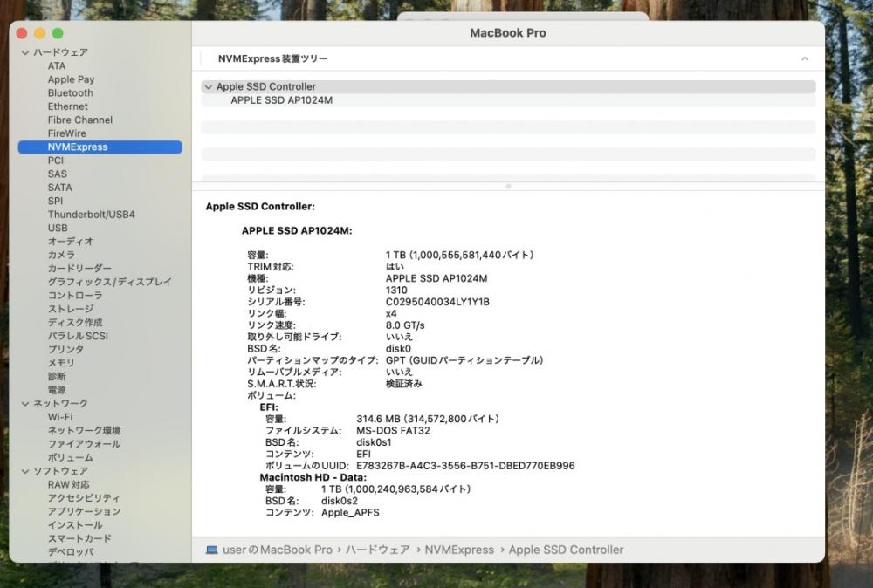This screenshot has height=588, width=873.
Task: Click ハードウェア in the path bar
Action: pyautogui.click(x=377, y=550)
